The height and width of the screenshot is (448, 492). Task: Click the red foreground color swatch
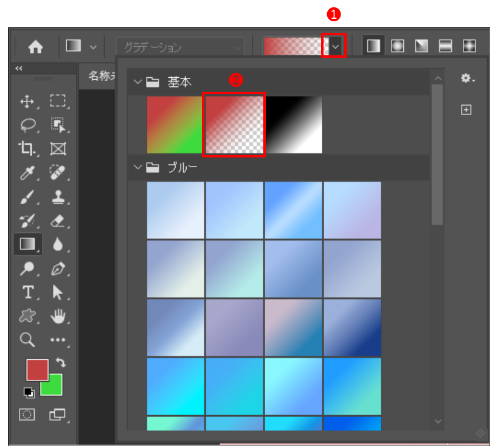coord(36,369)
